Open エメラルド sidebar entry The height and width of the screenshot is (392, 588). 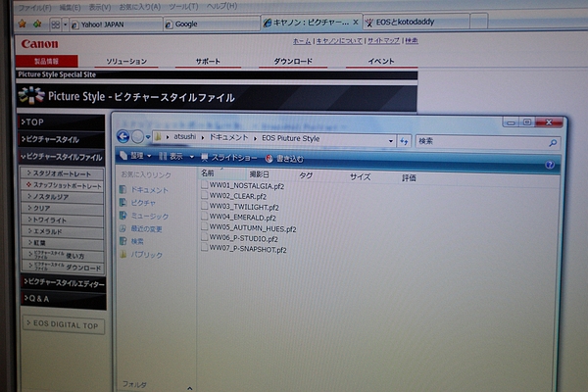coord(63,232)
